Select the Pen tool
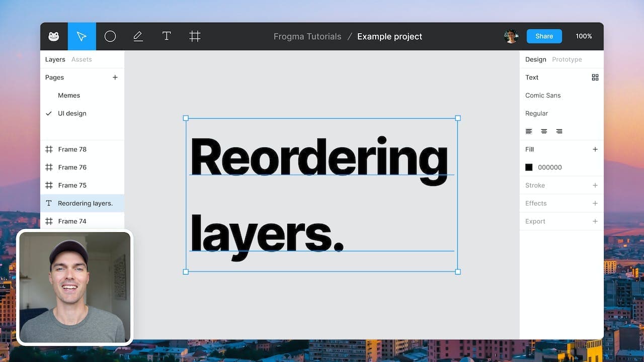 point(138,36)
